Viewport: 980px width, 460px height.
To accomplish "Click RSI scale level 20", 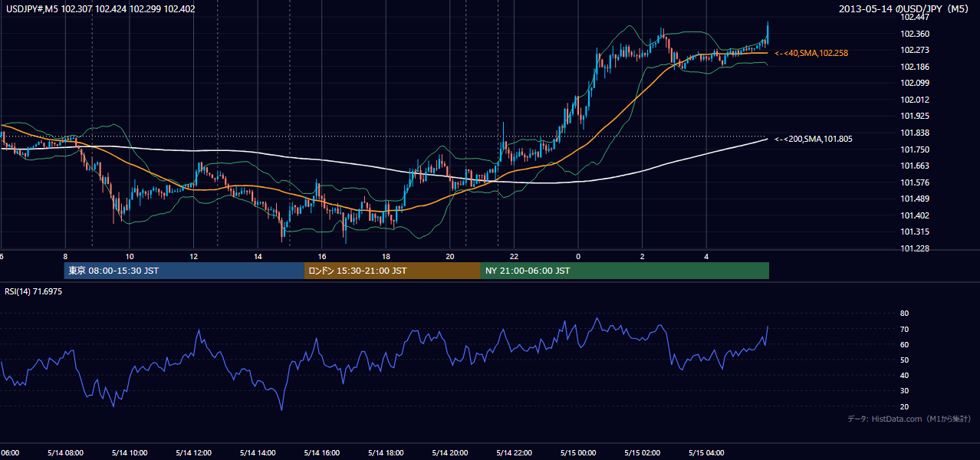I will 904,406.
